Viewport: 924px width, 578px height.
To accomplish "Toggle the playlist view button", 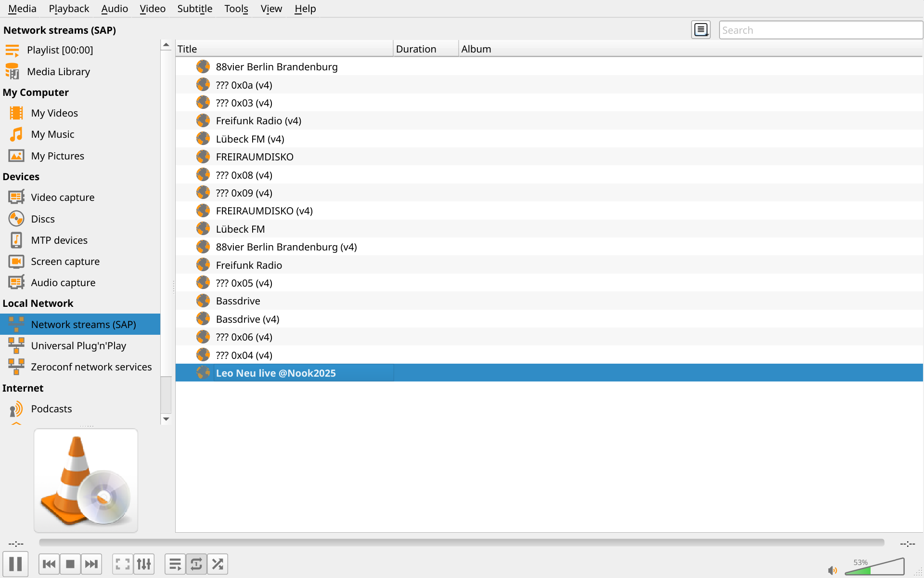I will pyautogui.click(x=175, y=564).
